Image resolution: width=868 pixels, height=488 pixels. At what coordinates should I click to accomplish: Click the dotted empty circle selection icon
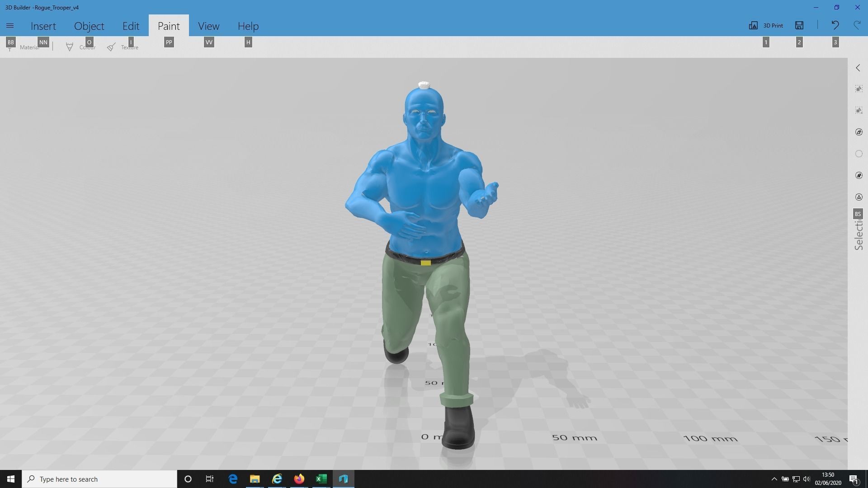(859, 154)
